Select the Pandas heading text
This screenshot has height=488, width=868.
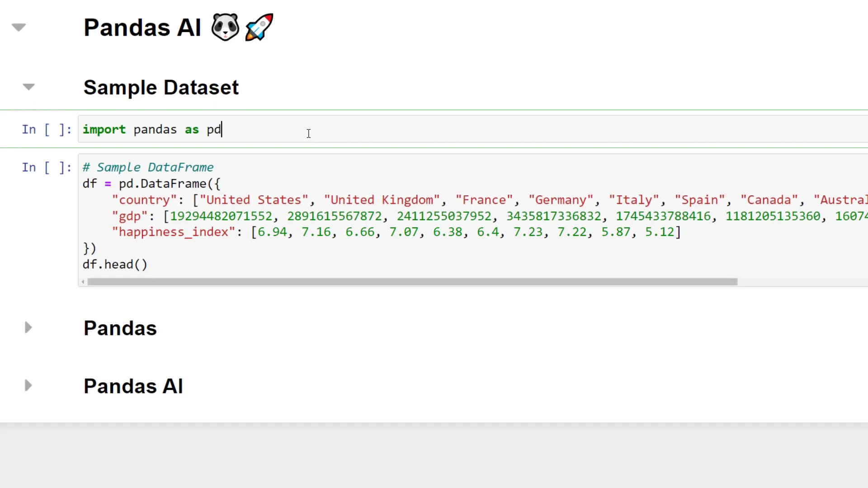click(120, 328)
